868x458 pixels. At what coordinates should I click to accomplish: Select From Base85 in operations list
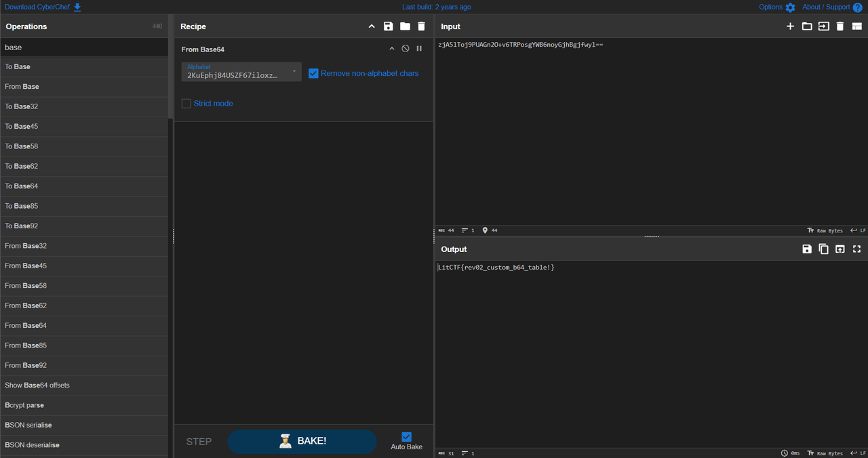click(x=84, y=346)
